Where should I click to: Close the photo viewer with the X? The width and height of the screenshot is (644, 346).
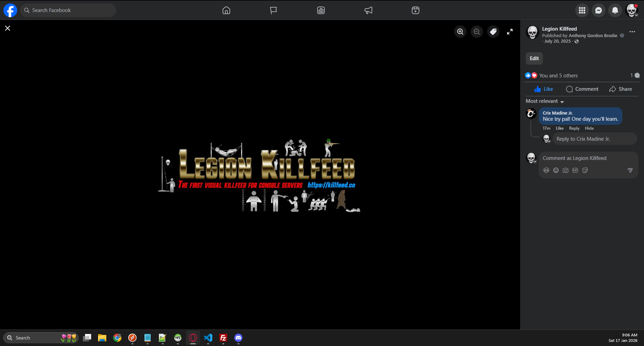(8, 28)
